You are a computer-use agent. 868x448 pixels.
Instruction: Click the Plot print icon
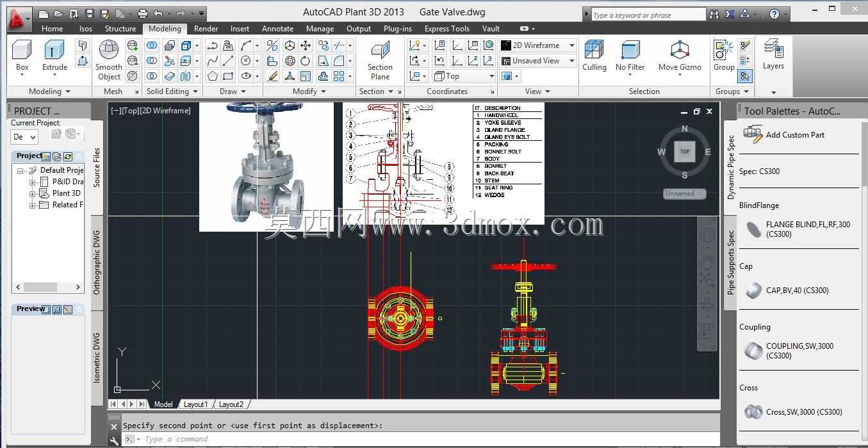point(142,13)
